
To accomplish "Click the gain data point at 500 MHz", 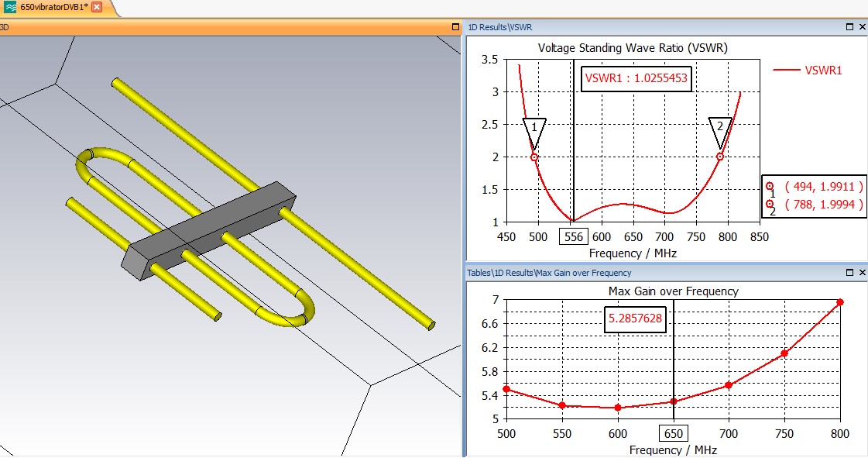I will (506, 389).
